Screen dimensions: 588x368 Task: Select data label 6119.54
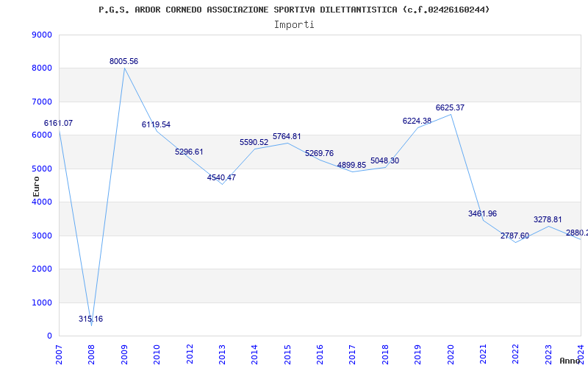[156, 124]
